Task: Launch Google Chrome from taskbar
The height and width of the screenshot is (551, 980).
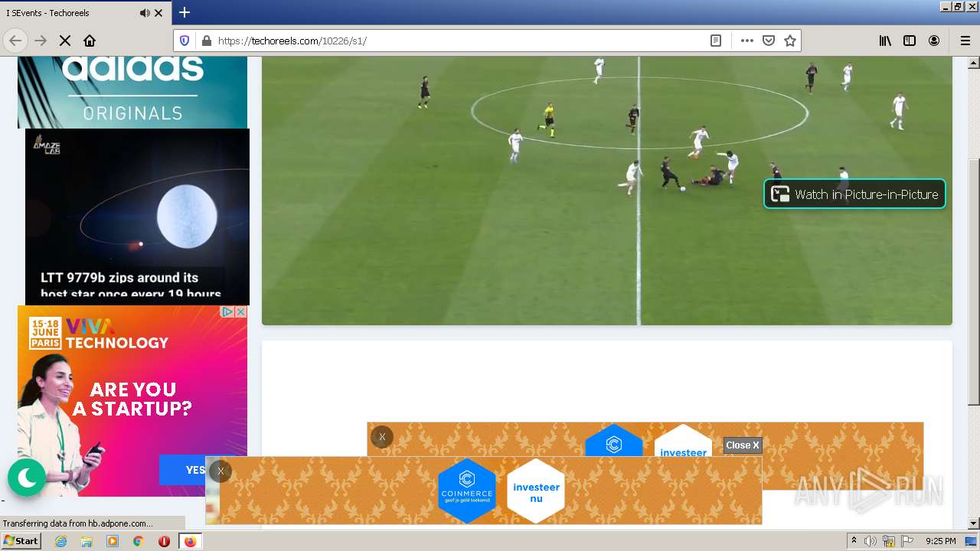Action: pyautogui.click(x=139, y=541)
